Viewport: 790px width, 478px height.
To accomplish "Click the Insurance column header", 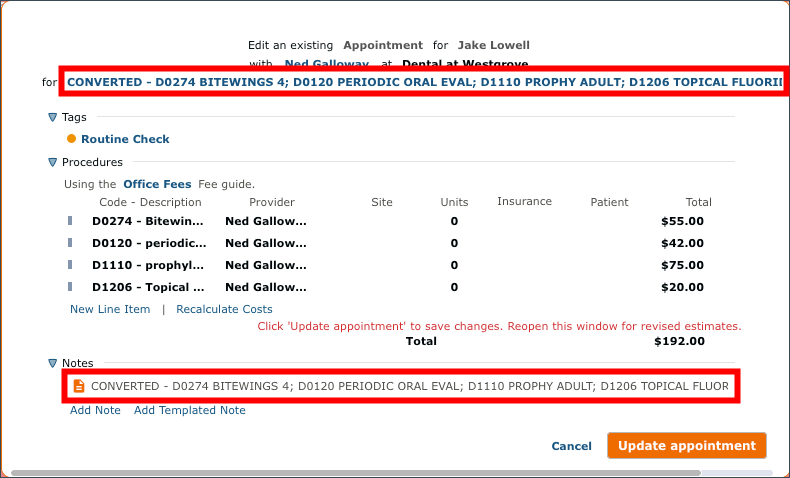I will (x=524, y=201).
